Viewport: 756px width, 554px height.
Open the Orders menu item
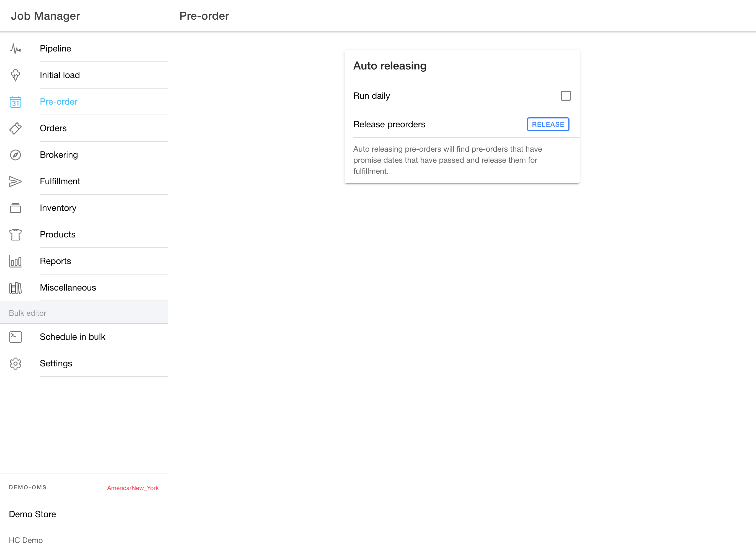53,128
